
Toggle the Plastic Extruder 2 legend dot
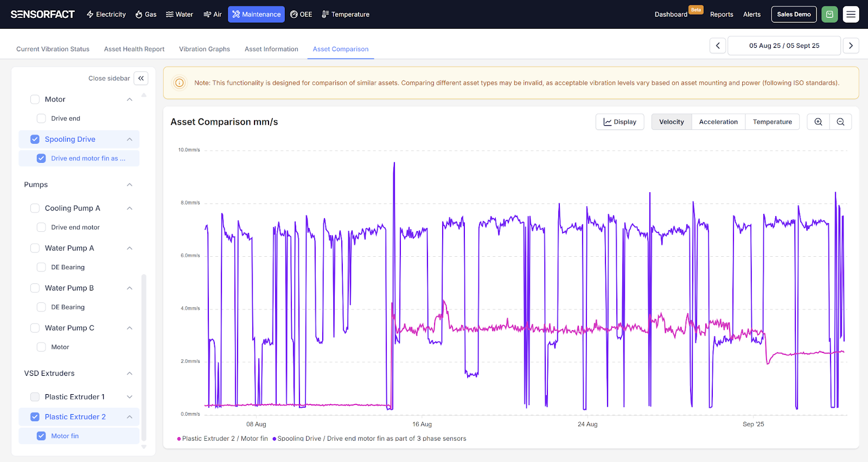point(179,439)
